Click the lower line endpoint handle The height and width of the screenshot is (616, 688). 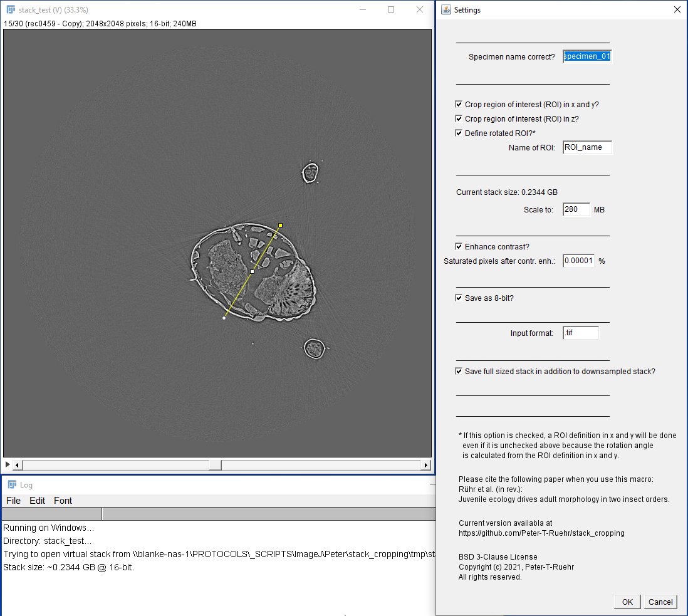tap(224, 318)
